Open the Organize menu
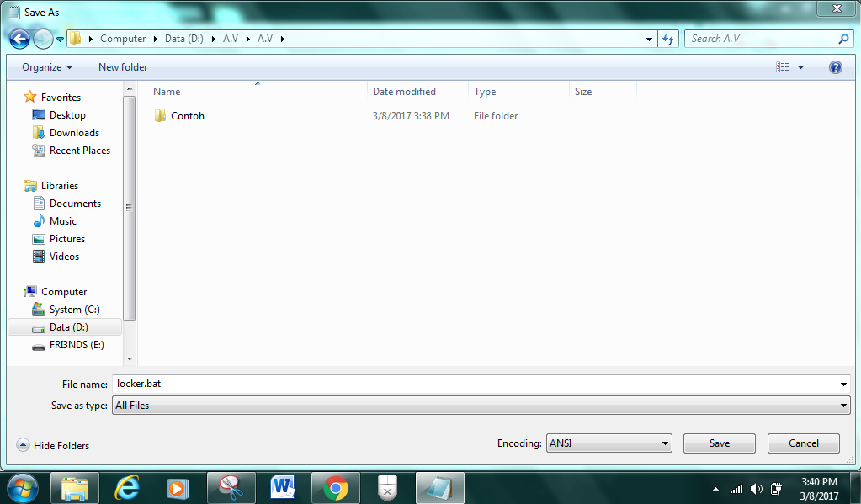Image resolution: width=861 pixels, height=504 pixels. pyautogui.click(x=46, y=67)
